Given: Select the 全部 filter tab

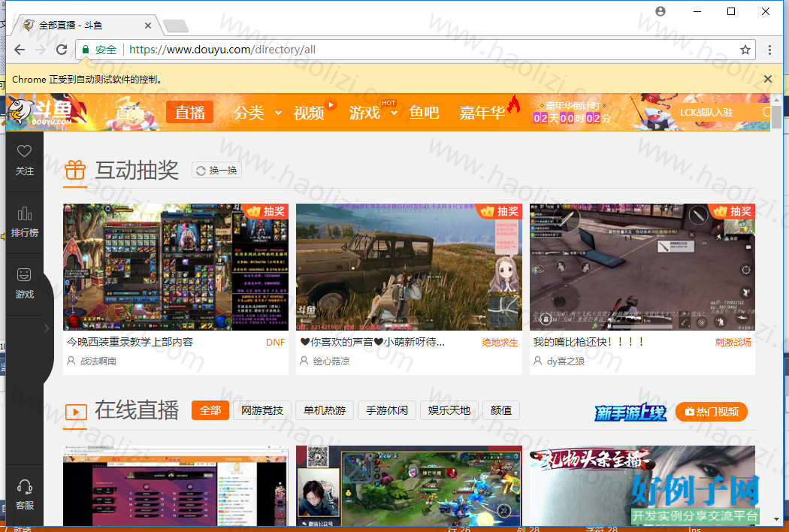Looking at the screenshot, I should pyautogui.click(x=210, y=410).
